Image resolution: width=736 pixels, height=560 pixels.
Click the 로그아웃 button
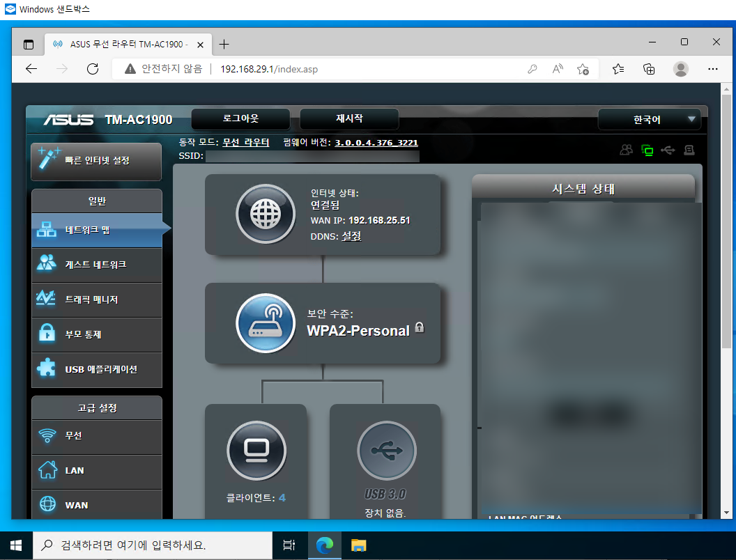(240, 118)
